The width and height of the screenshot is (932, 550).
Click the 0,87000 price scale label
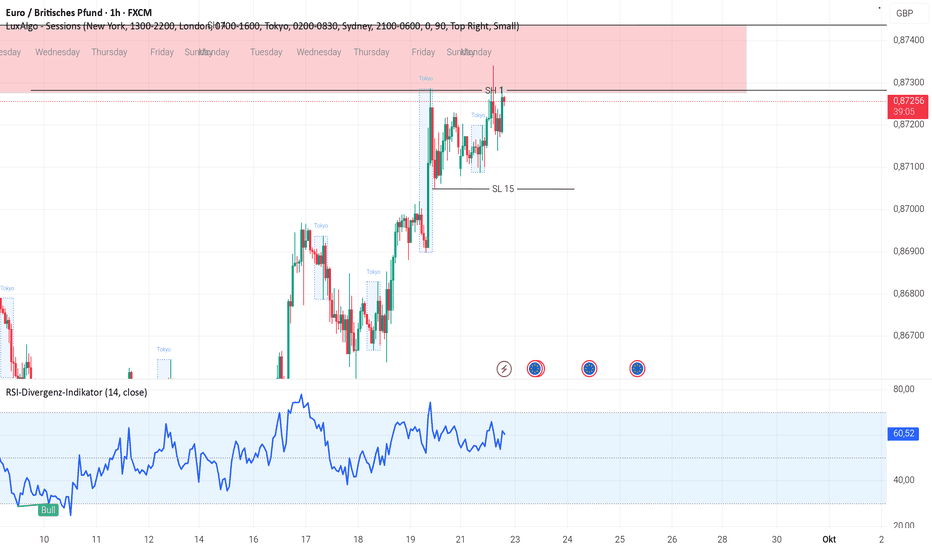(x=909, y=209)
